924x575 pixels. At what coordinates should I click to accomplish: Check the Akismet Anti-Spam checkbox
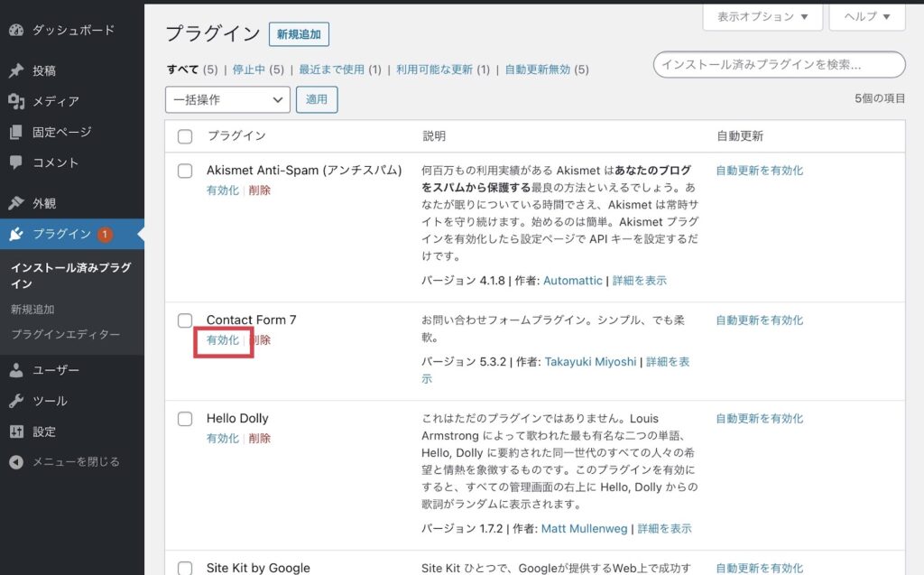pyautogui.click(x=185, y=171)
